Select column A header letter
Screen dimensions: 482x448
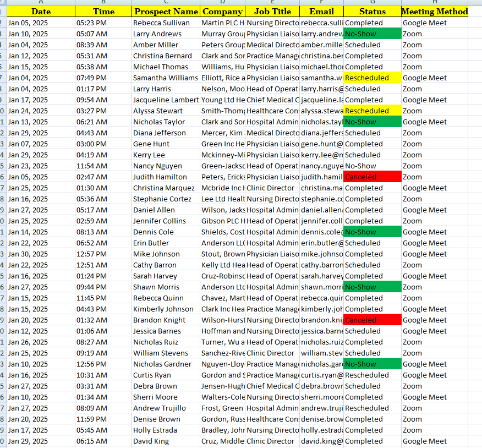(x=41, y=2)
